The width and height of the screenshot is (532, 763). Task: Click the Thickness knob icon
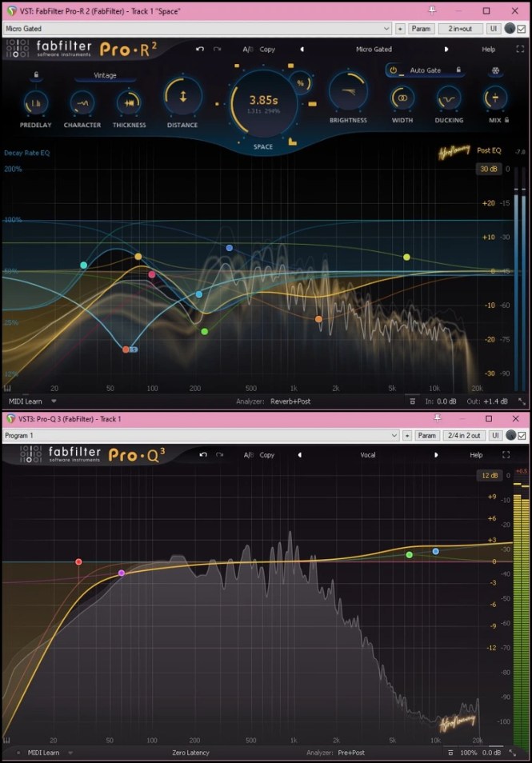tap(129, 102)
